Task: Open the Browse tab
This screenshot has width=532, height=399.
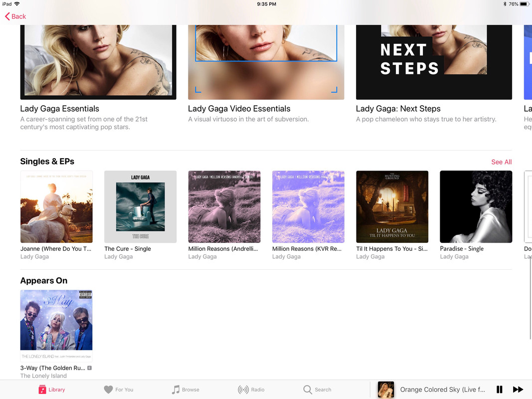Action: click(185, 390)
